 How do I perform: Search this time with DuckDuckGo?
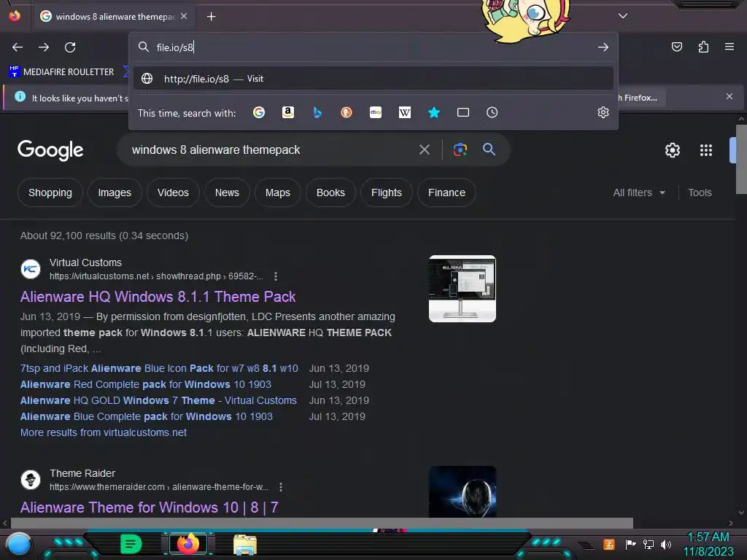(x=347, y=112)
